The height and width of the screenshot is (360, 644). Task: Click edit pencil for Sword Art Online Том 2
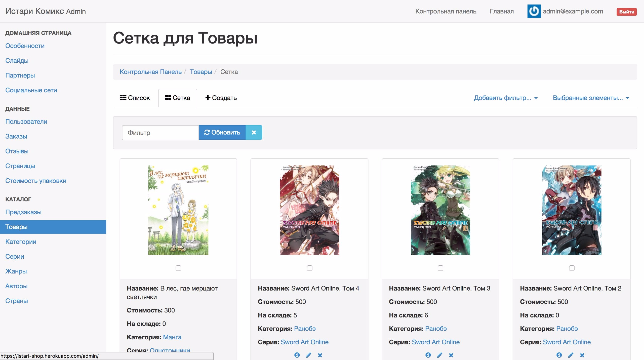(x=571, y=355)
